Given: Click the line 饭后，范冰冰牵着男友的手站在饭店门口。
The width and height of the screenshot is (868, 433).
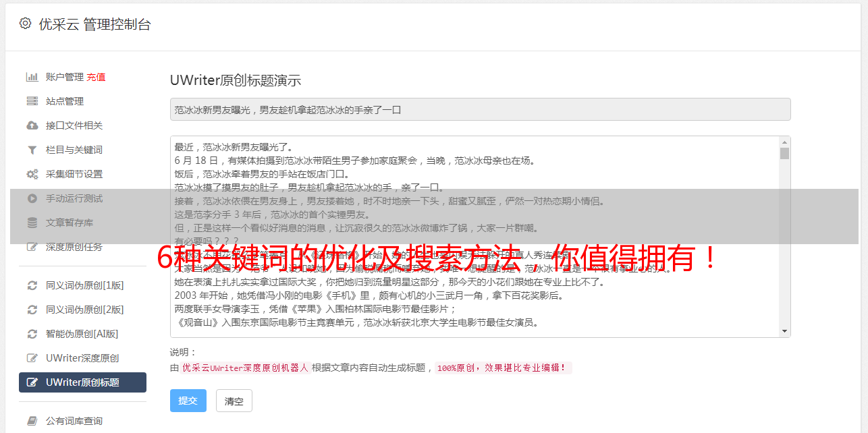Looking at the screenshot, I should click(x=263, y=174).
